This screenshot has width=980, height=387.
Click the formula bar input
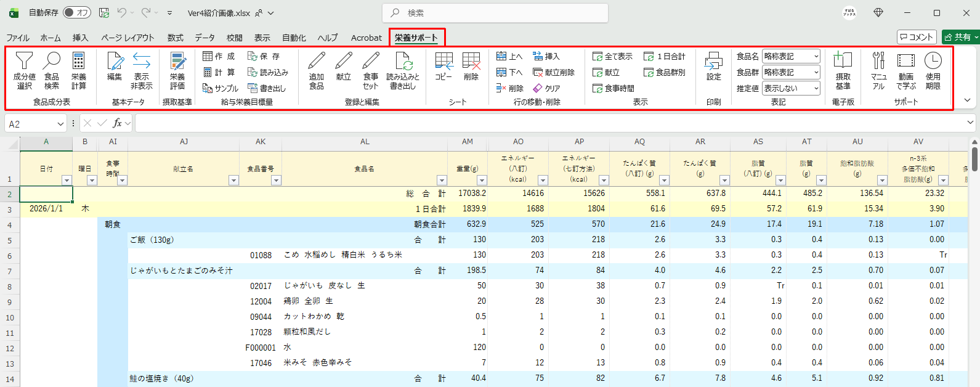[550, 124]
